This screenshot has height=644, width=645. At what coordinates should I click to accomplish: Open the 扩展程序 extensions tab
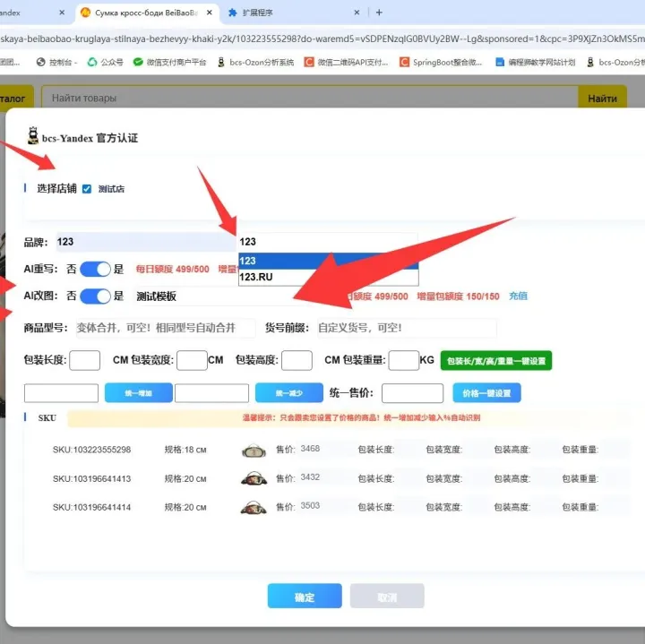[257, 13]
